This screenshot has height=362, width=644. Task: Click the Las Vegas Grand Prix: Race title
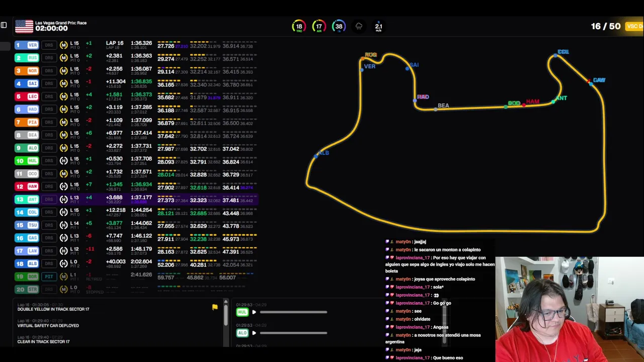61,23
